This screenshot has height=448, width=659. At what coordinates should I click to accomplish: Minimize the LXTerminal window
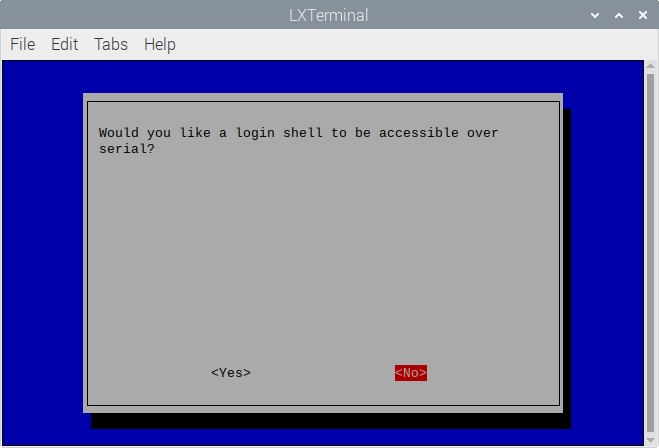[x=595, y=16]
